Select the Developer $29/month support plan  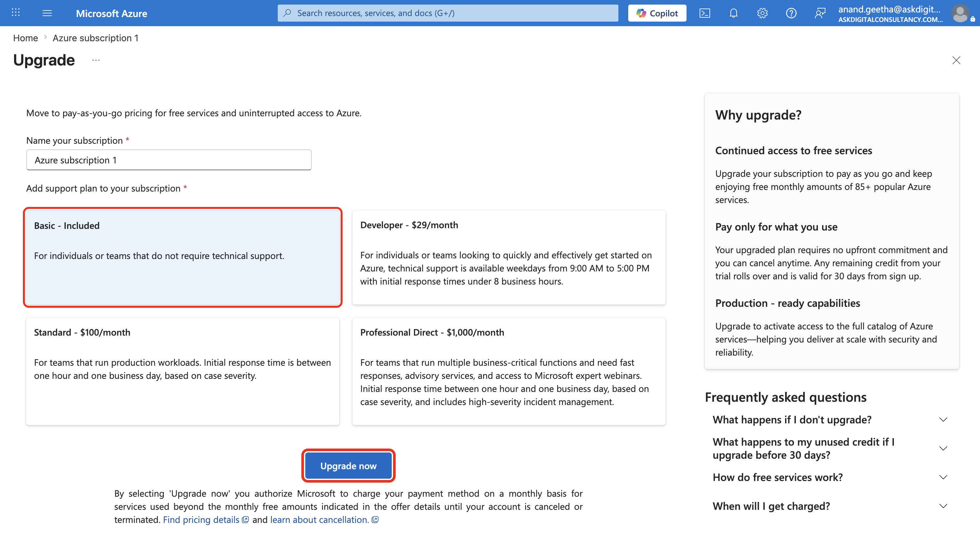pyautogui.click(x=509, y=257)
